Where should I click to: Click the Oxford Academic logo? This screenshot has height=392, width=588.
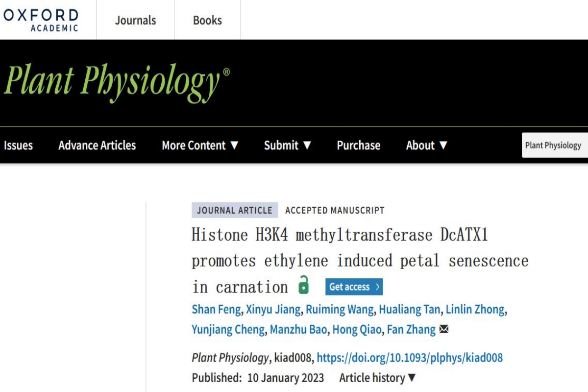(x=41, y=20)
